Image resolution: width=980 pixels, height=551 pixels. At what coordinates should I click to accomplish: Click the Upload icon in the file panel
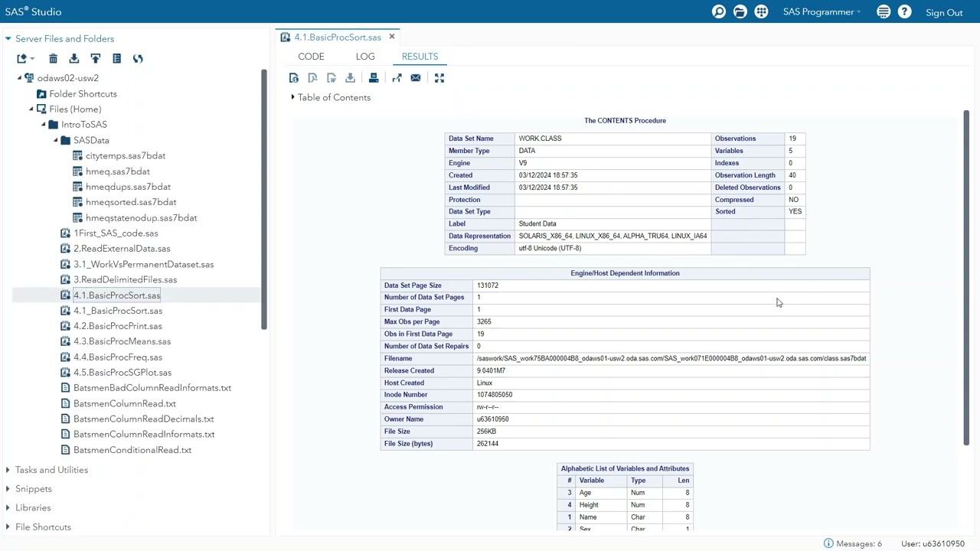pyautogui.click(x=96, y=58)
